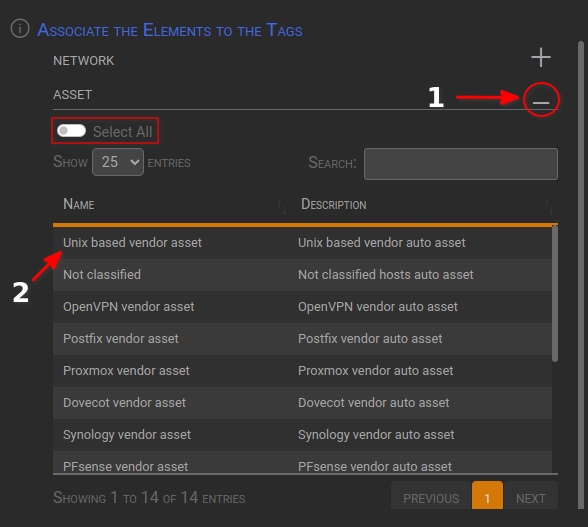Select the Unix based vendor asset row
The width and height of the screenshot is (588, 527).
click(302, 243)
